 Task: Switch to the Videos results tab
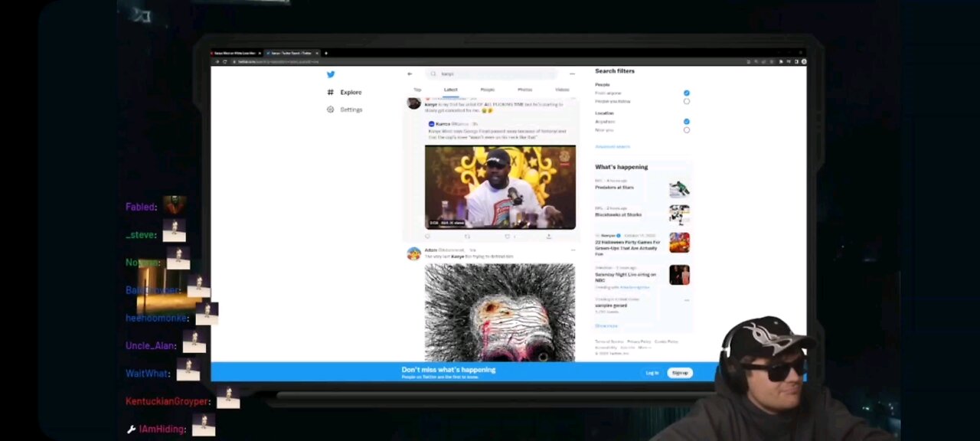[x=562, y=90]
